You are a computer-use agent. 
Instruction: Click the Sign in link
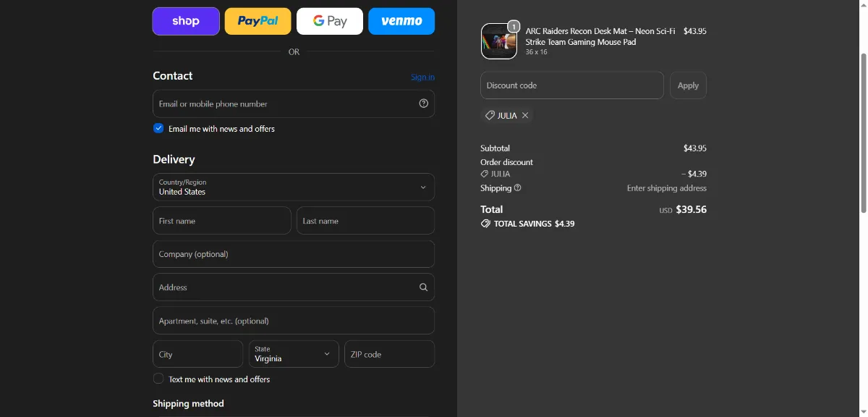tap(422, 77)
